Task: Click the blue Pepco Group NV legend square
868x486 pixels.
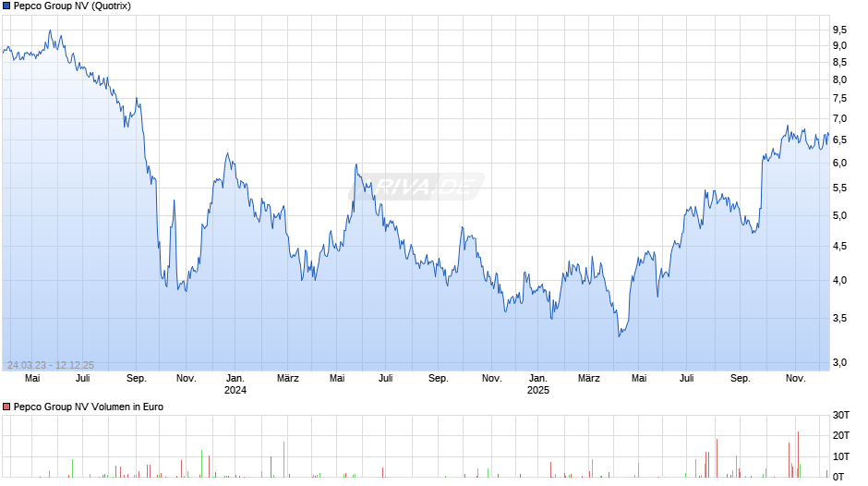Action: point(6,6)
